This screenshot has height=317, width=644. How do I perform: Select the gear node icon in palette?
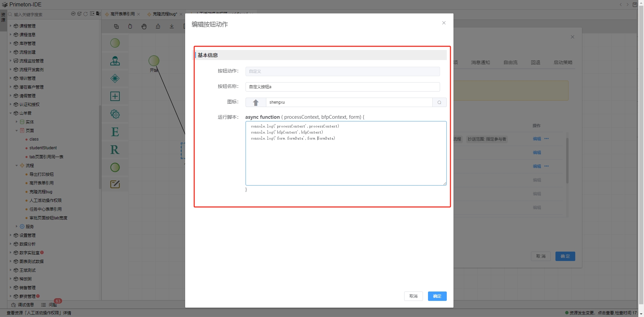pyautogui.click(x=115, y=114)
